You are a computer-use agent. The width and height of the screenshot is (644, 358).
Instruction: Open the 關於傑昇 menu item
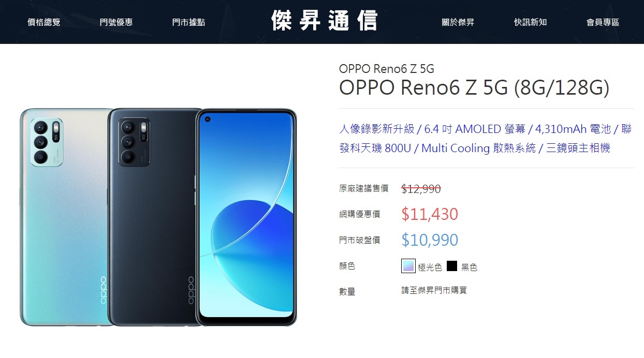pos(458,22)
